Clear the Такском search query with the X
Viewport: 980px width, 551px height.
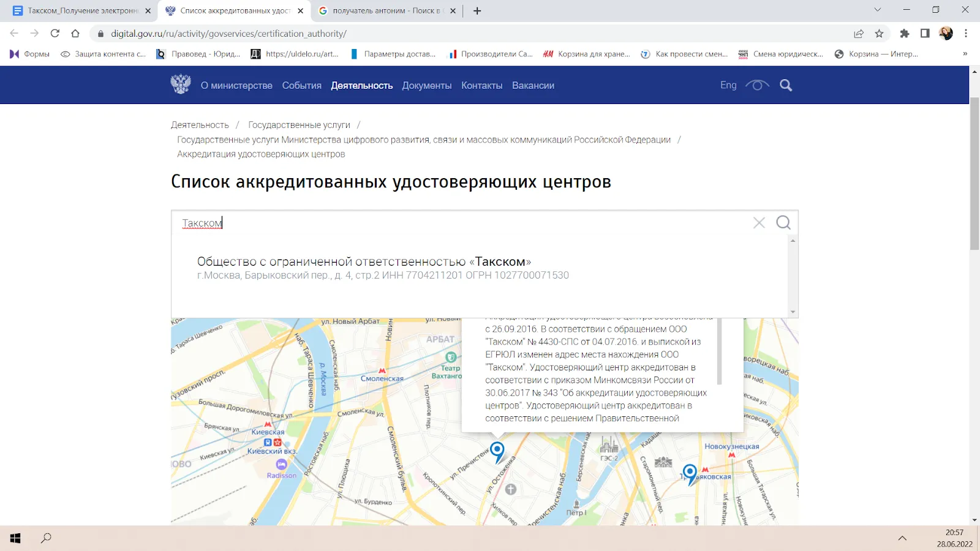pos(759,223)
